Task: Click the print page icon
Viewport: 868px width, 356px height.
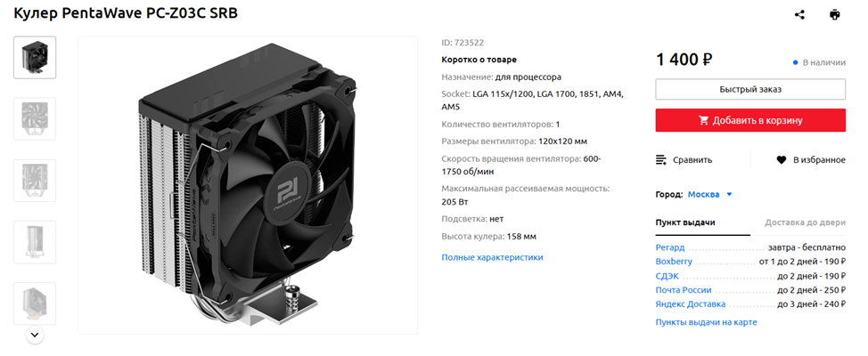Action: 834,15
